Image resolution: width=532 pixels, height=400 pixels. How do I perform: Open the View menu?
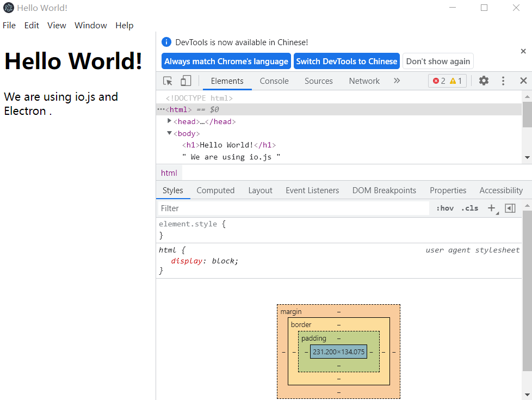click(x=57, y=26)
